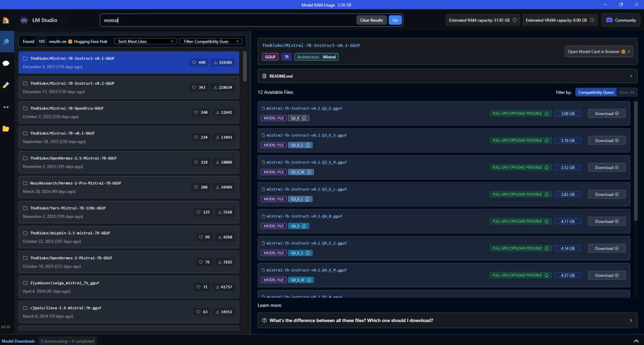Image resolution: width=644 pixels, height=345 pixels.
Task: Click the Q3_K_L quantization info icon
Action: (308, 199)
